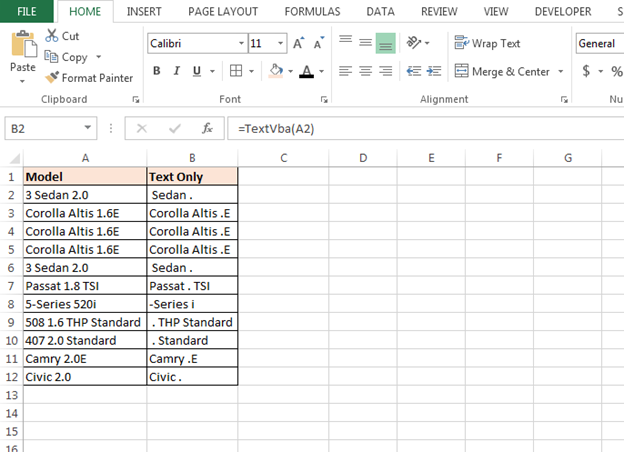624x452 pixels.
Task: Open the Calibri font name dropdown
Action: 241,43
